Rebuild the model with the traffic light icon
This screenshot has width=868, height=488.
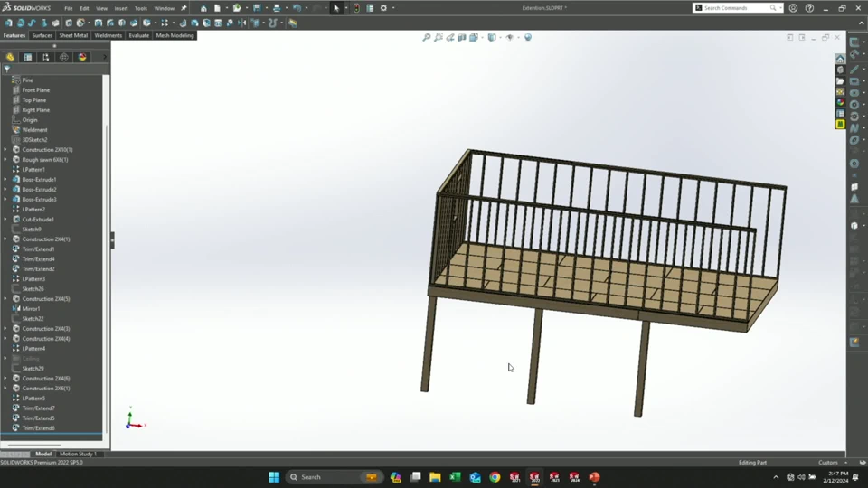tap(356, 8)
